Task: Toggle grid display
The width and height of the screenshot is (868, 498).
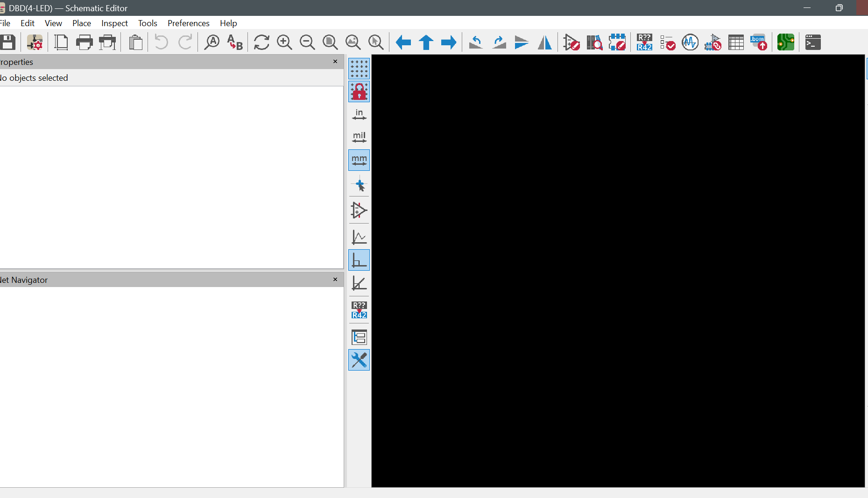Action: (359, 69)
